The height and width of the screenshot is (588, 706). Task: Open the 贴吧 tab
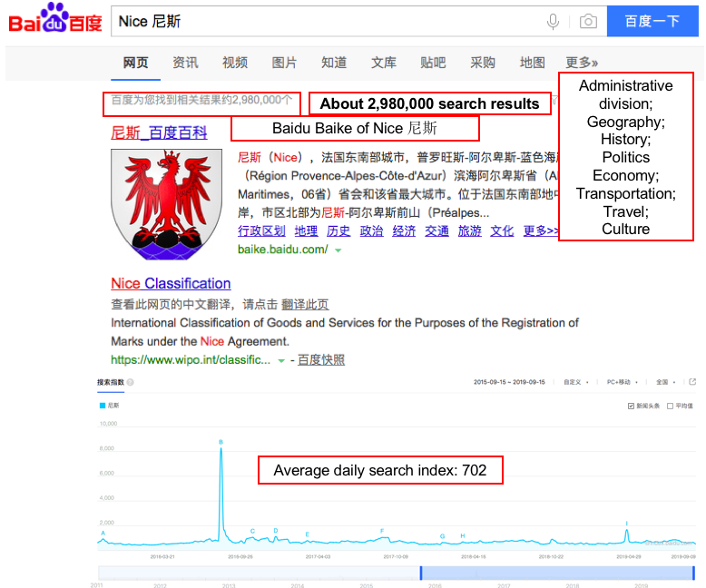tap(433, 63)
